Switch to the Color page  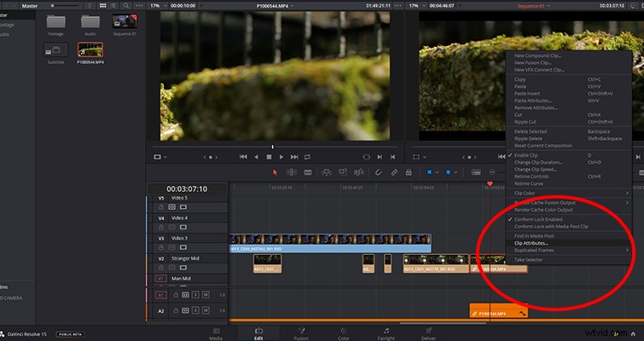click(344, 333)
